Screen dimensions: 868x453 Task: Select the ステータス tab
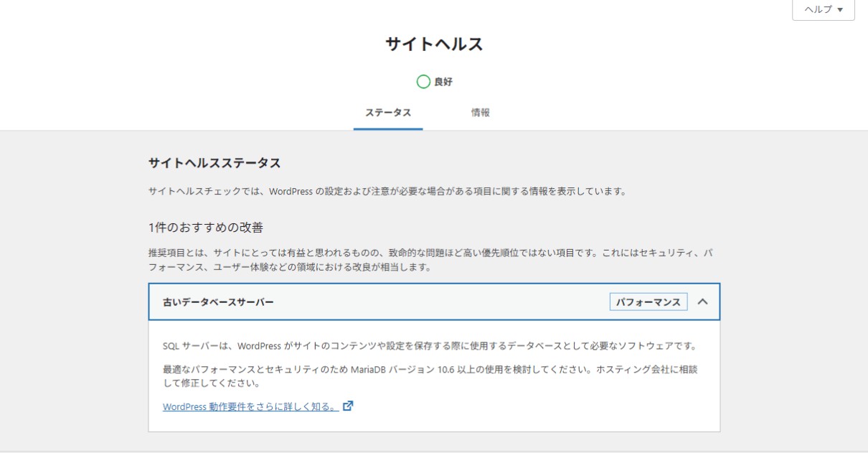(387, 113)
